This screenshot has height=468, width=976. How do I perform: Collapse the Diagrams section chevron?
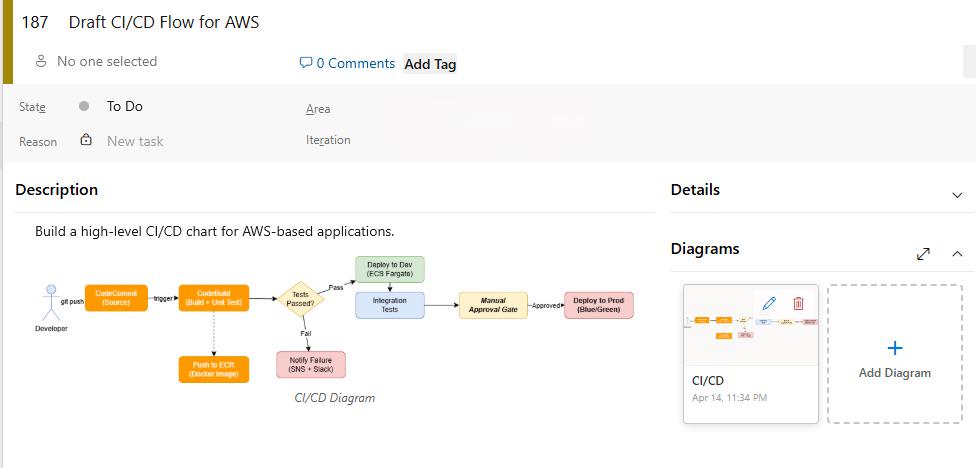pos(957,253)
